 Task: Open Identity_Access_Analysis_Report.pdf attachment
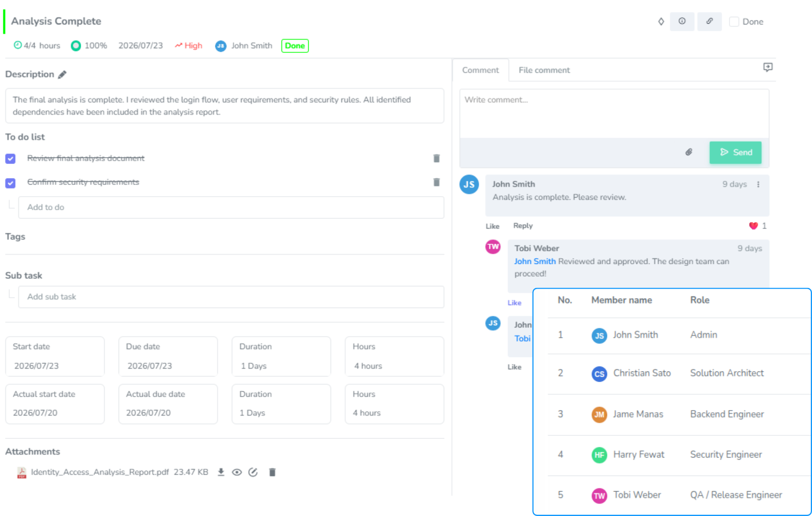(100, 472)
